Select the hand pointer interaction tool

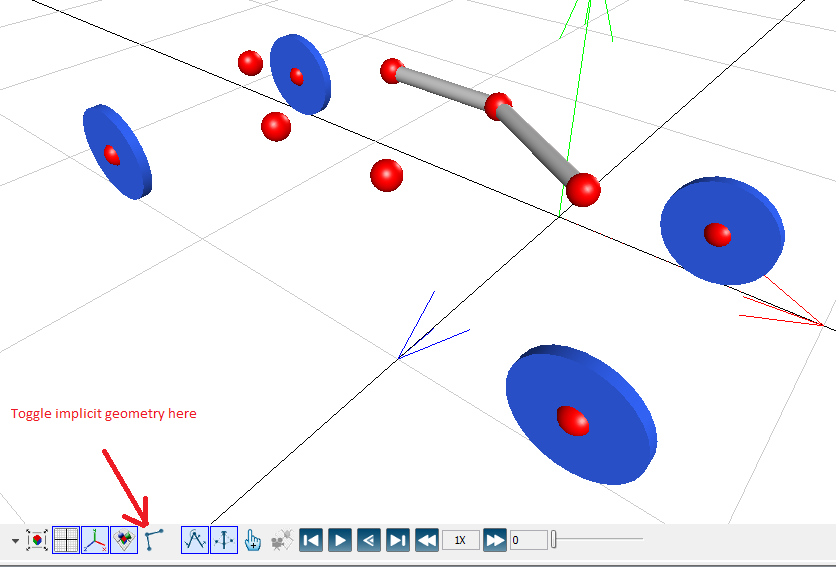pyautogui.click(x=253, y=541)
